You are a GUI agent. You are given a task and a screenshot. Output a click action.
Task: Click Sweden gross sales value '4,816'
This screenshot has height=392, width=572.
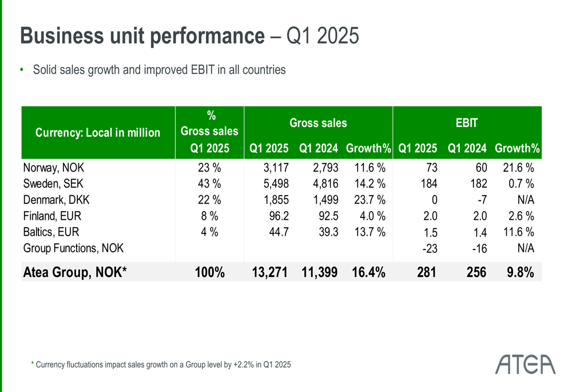325,184
